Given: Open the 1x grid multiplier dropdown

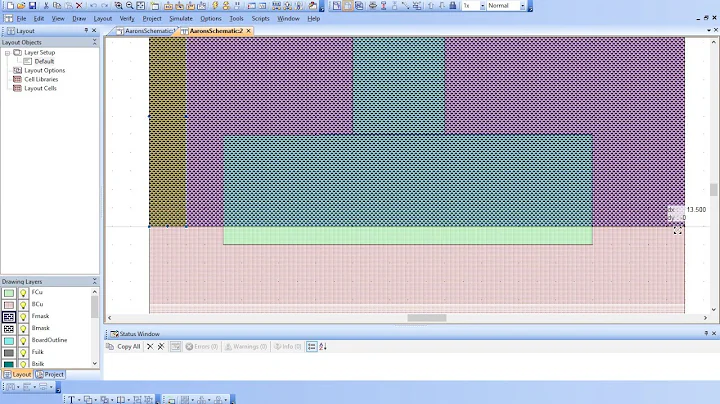Looking at the screenshot, I should 483,6.
